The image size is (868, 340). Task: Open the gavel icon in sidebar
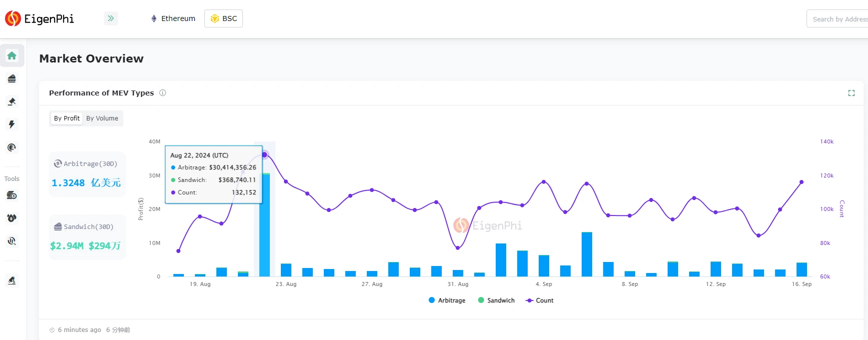(x=12, y=101)
